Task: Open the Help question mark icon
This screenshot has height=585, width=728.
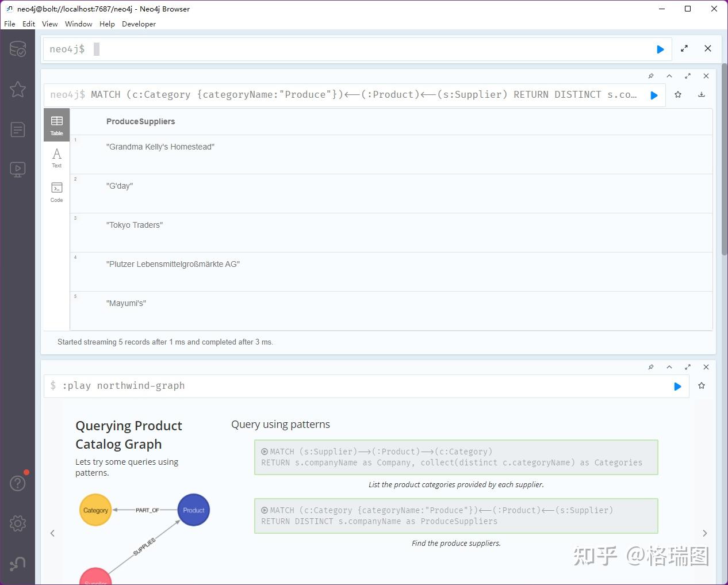Action: coord(18,483)
